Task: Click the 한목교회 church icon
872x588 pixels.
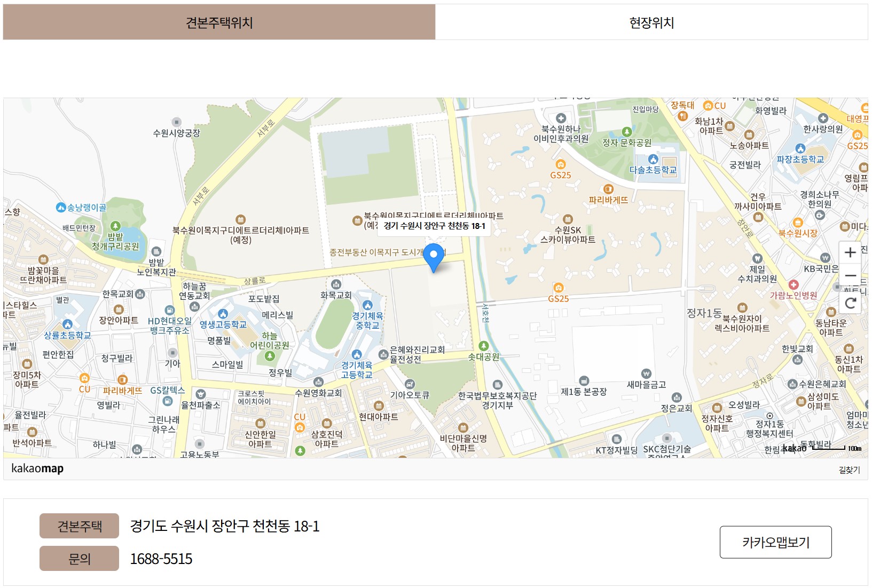Action: (x=140, y=294)
